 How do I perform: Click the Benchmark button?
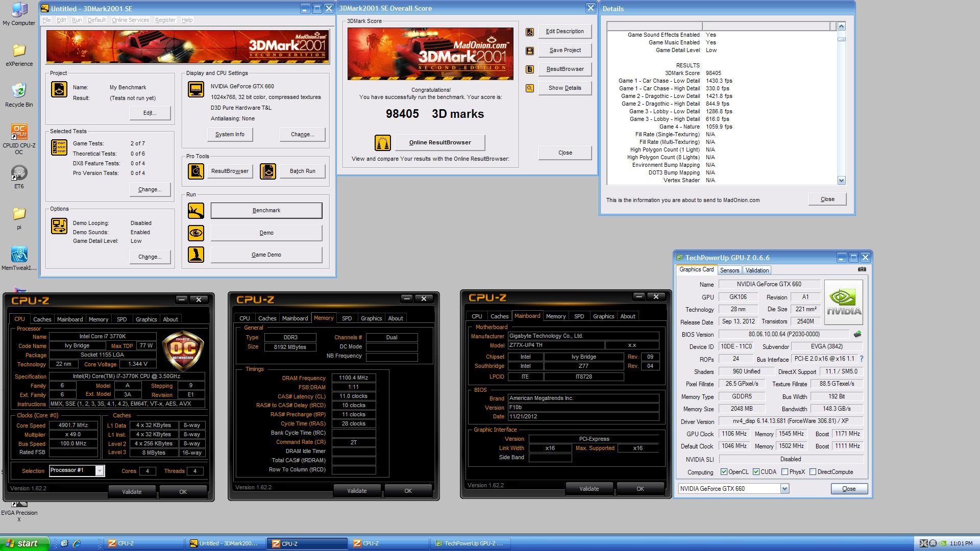[266, 211]
